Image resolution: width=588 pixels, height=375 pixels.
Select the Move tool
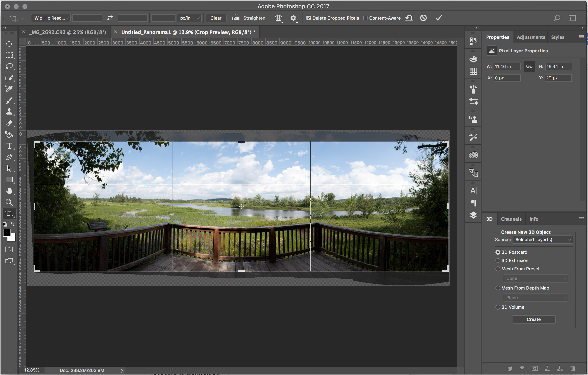(9, 44)
